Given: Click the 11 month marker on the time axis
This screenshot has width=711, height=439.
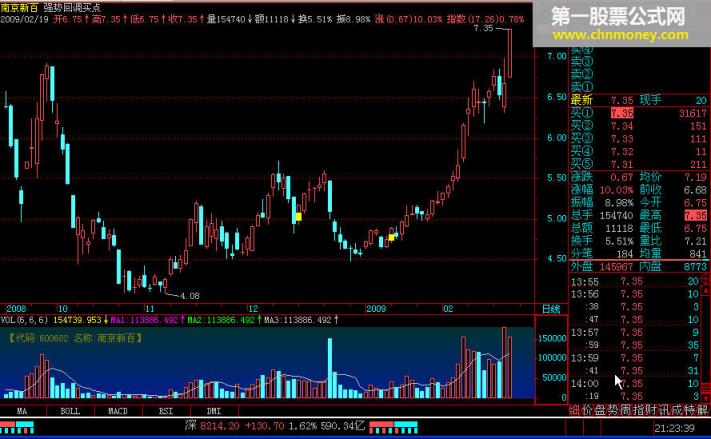Looking at the screenshot, I should click(150, 309).
